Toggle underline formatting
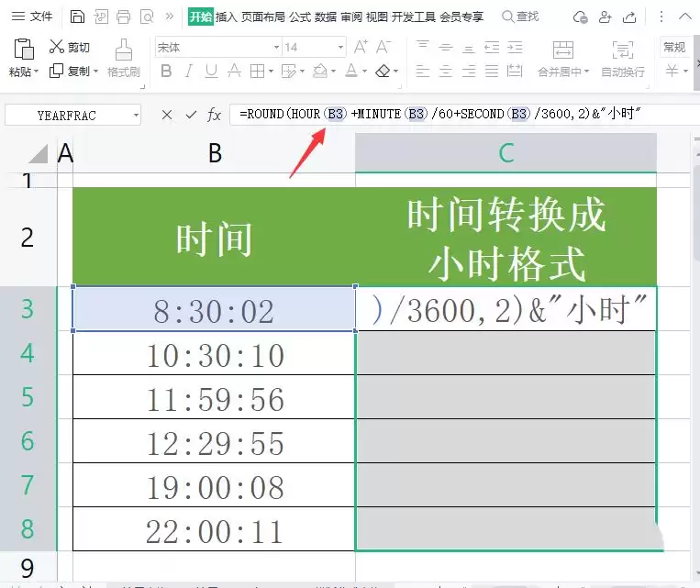The image size is (700, 588). click(x=211, y=71)
